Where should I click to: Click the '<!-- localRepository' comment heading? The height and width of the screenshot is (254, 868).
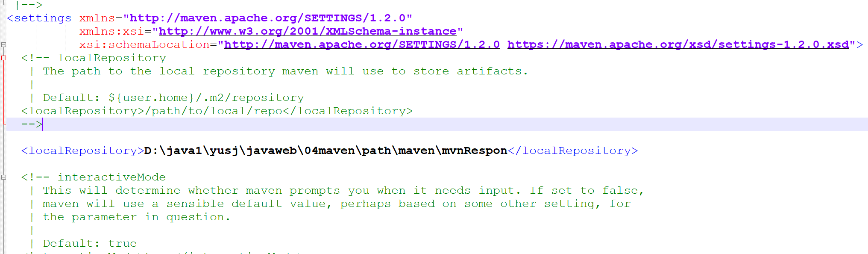[x=94, y=58]
